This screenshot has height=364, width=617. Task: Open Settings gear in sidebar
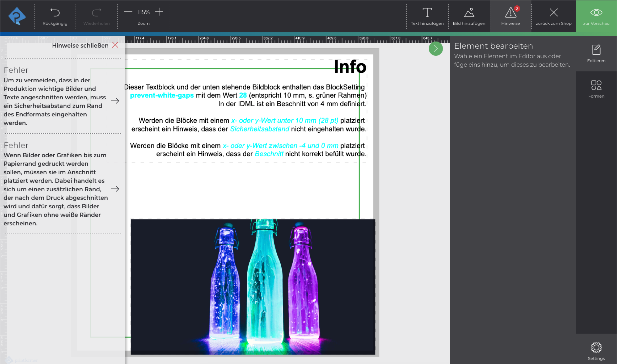click(x=596, y=351)
